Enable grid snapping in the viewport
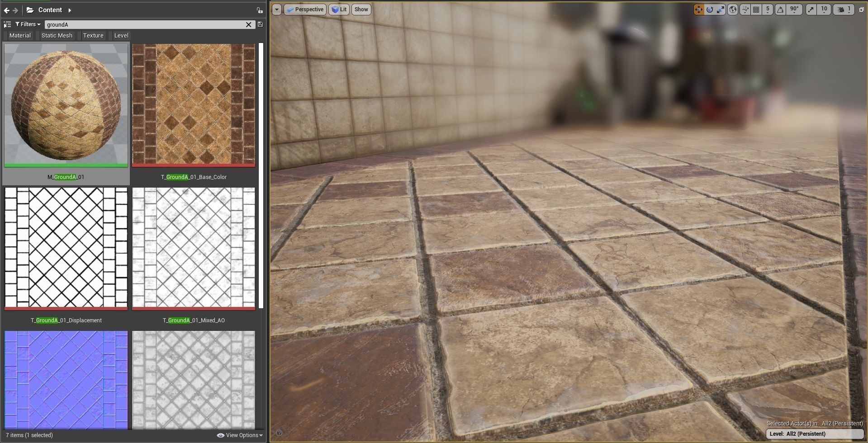This screenshot has height=443, width=868. click(x=755, y=9)
